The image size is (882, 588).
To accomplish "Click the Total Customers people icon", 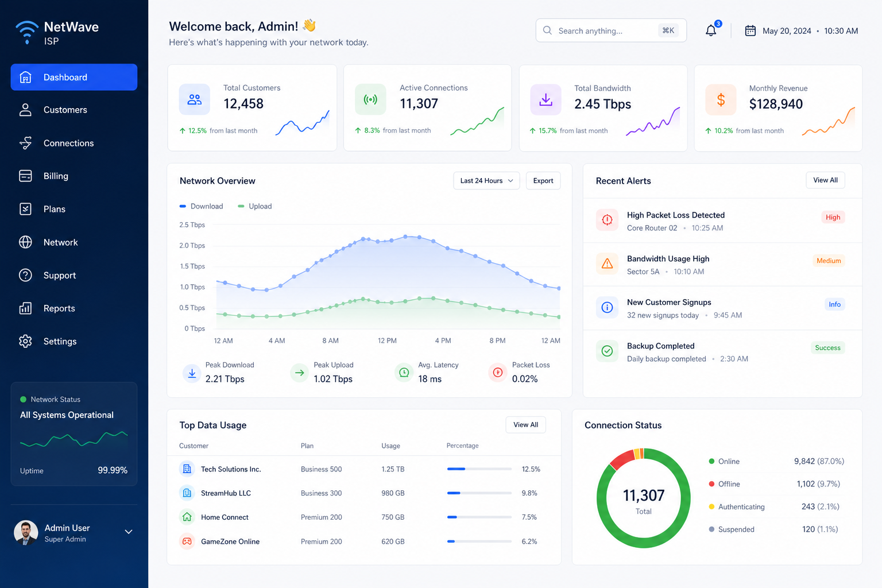I will click(x=195, y=100).
